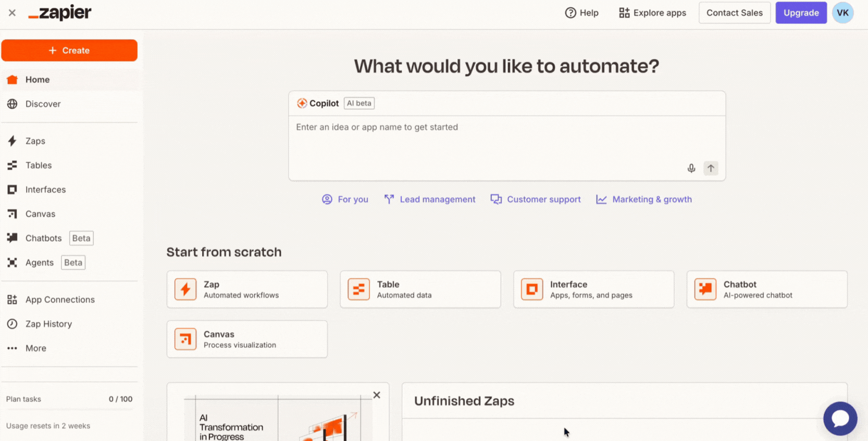Open the chat support bubble
The height and width of the screenshot is (441, 868).
[x=840, y=419]
